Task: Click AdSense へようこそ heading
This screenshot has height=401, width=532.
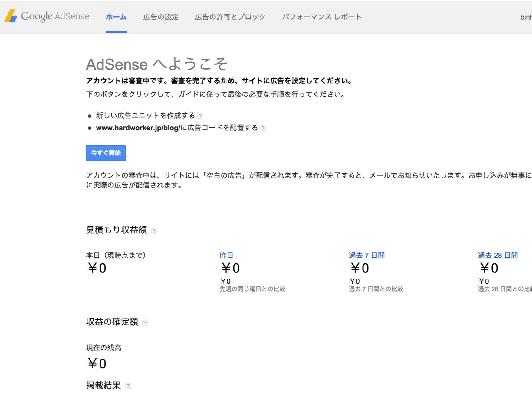Action: 156,64
